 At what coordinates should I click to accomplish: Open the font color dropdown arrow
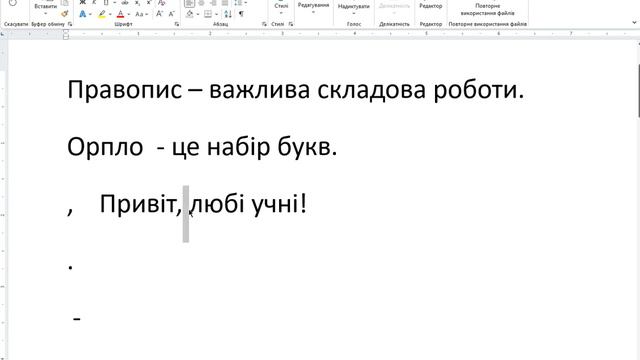[x=129, y=15]
